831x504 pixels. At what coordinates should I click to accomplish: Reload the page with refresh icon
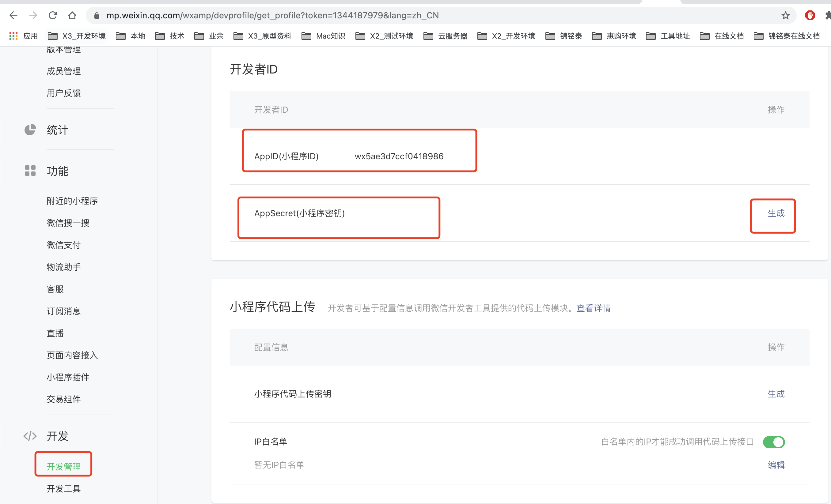point(53,15)
